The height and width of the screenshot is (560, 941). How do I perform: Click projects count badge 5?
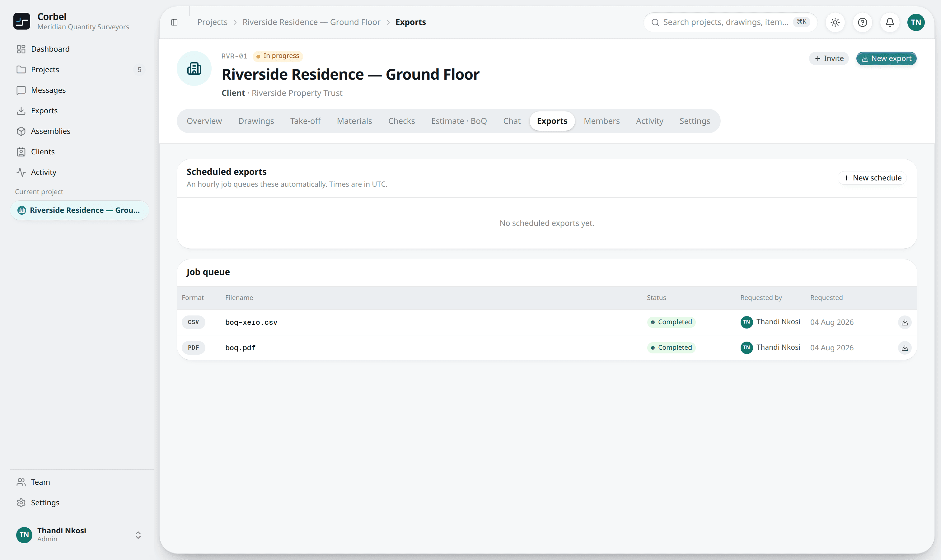pos(139,70)
